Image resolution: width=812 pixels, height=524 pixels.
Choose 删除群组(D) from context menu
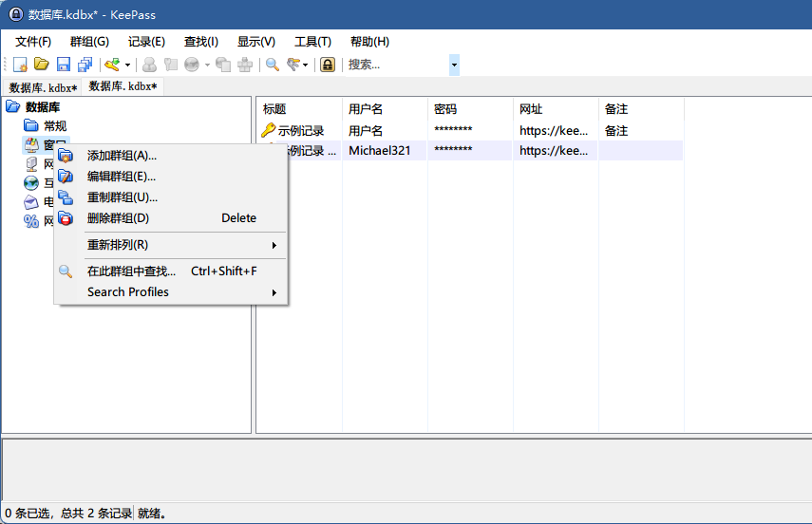[171, 218]
